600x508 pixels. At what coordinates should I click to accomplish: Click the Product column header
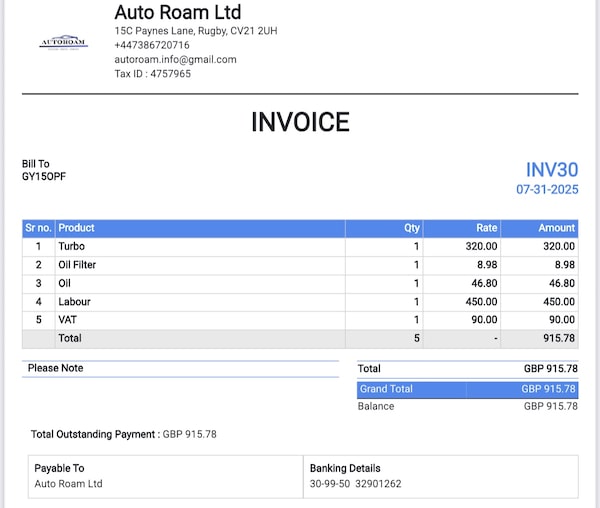click(x=77, y=228)
